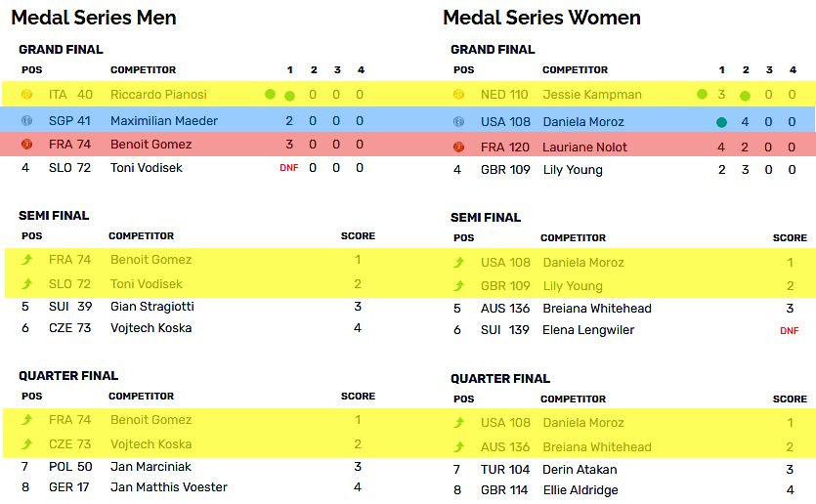The image size is (816, 504).
Task: Click Toni Vodisek's Semi Final advance arrow
Action: point(25,284)
